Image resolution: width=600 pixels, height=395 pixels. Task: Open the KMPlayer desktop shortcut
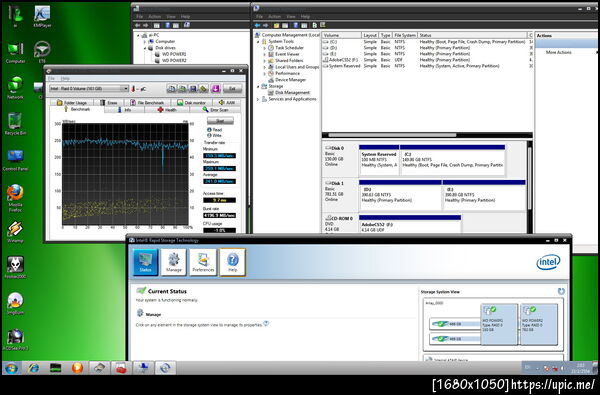[x=42, y=17]
